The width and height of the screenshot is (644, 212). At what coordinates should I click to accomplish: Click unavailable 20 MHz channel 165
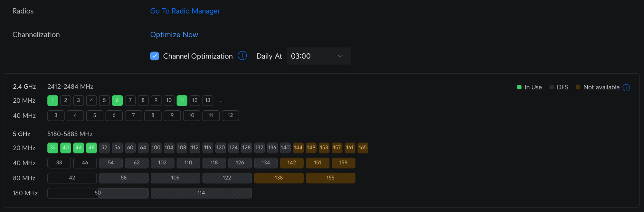[363, 148]
